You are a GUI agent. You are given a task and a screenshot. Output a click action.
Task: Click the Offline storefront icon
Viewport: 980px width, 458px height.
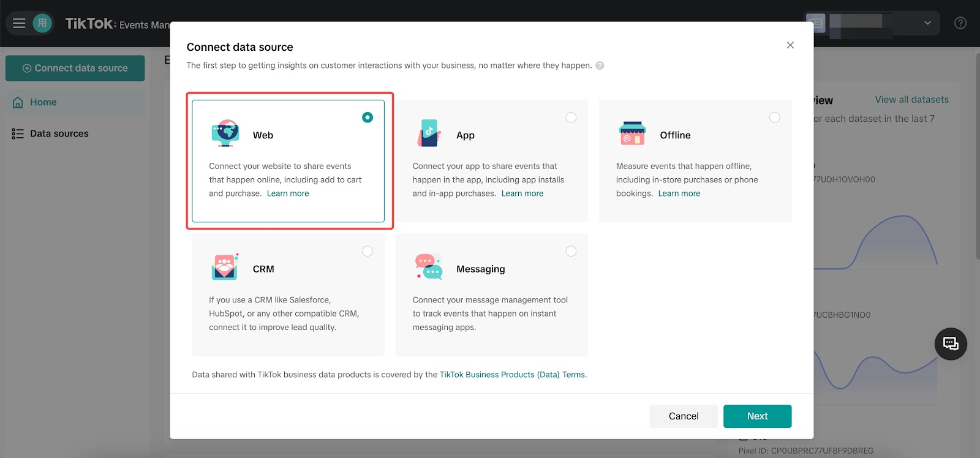click(633, 133)
